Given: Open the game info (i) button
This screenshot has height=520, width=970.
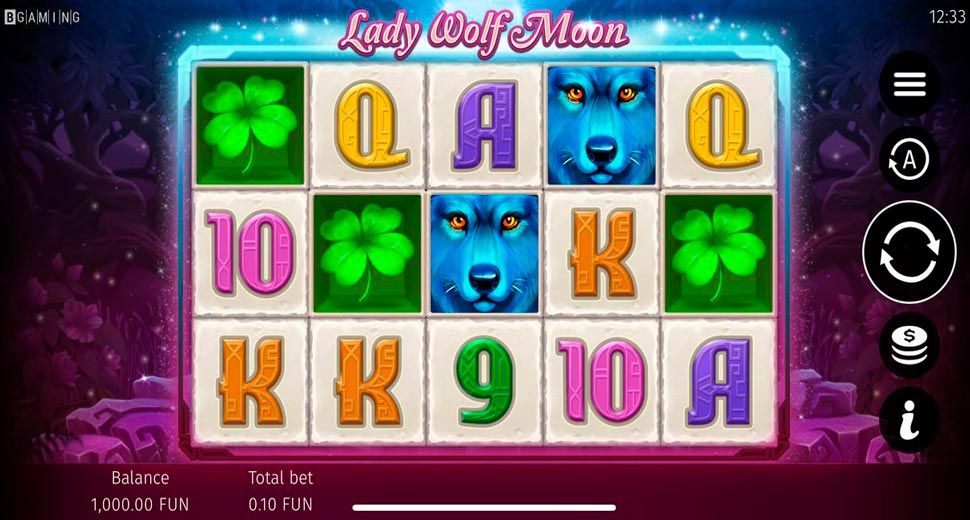Looking at the screenshot, I should [x=909, y=420].
